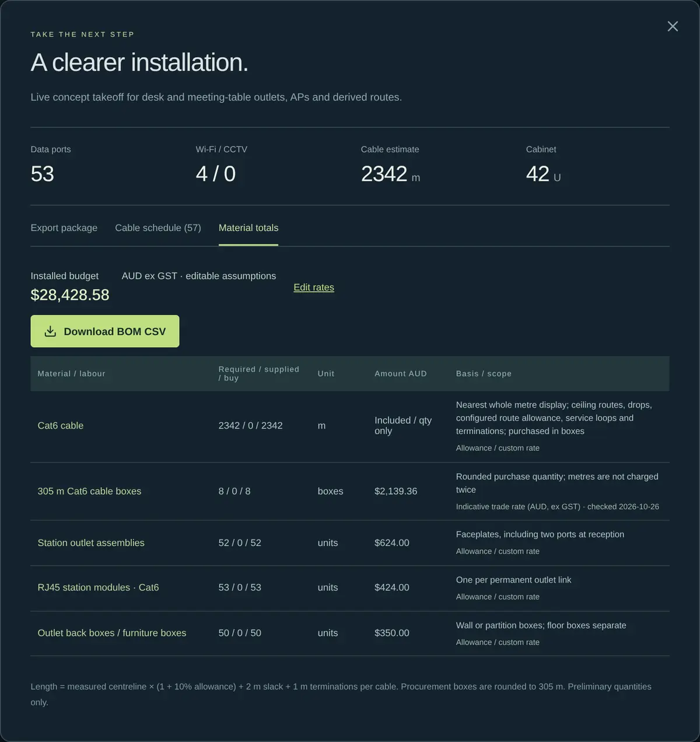700x742 pixels.
Task: Click the Download BOM CSV button
Action: point(105,331)
